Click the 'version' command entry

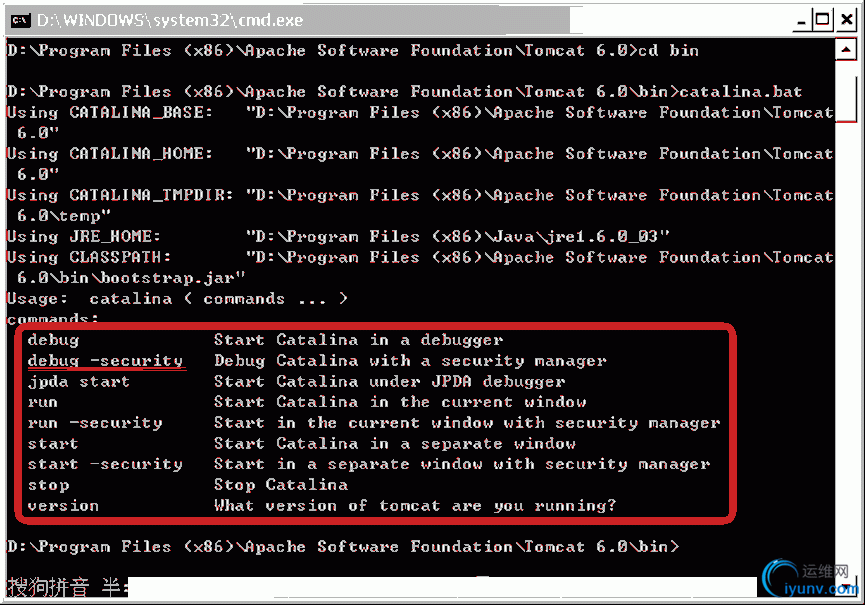(x=63, y=506)
